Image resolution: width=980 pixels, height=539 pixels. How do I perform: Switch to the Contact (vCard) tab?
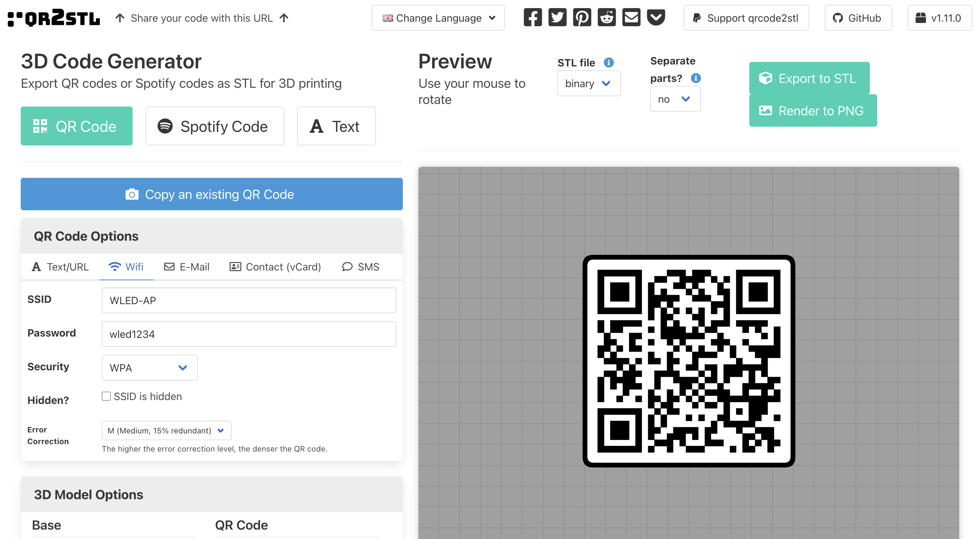pos(275,267)
